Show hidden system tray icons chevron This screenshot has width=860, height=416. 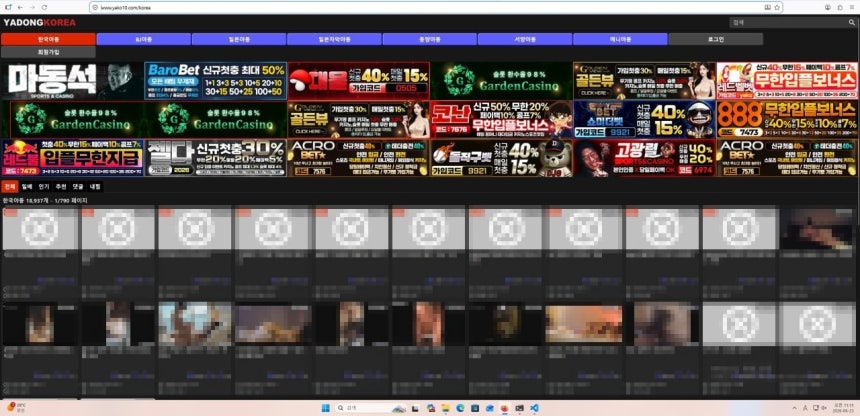point(795,408)
